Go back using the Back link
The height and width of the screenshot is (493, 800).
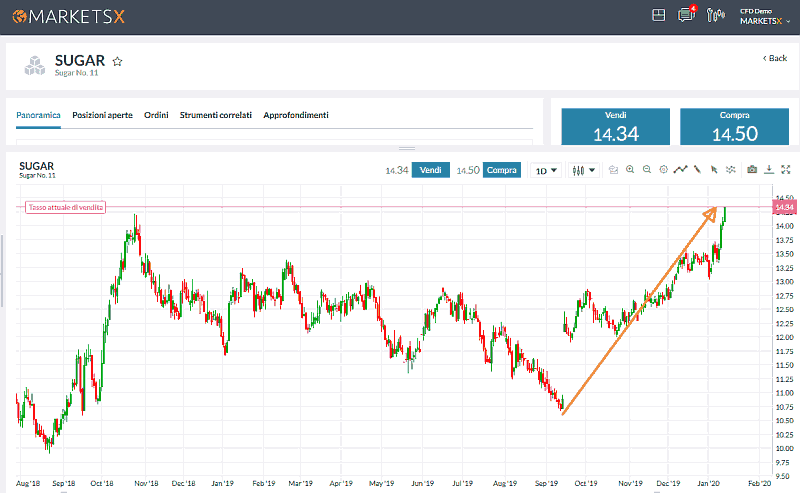coord(774,58)
